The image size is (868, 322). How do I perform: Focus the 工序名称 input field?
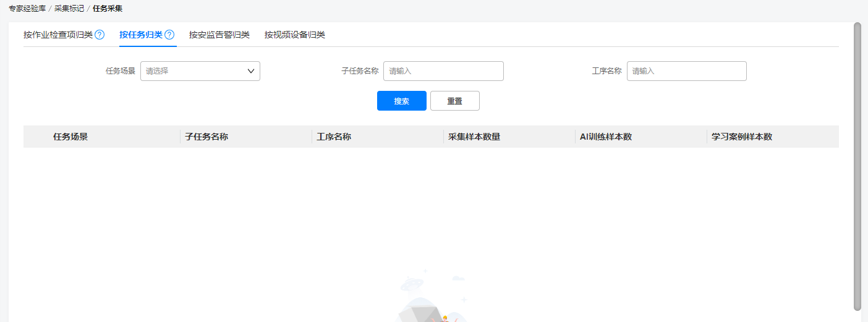pyautogui.click(x=687, y=71)
